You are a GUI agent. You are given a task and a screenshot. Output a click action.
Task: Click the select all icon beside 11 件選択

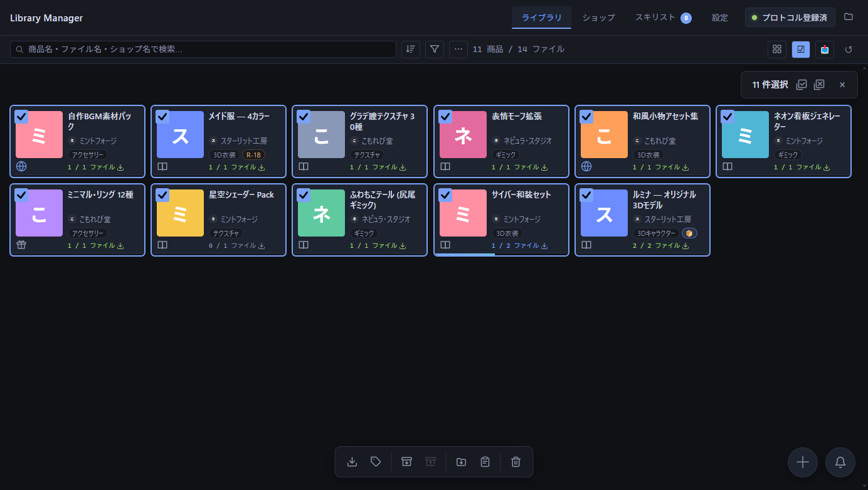click(x=802, y=85)
